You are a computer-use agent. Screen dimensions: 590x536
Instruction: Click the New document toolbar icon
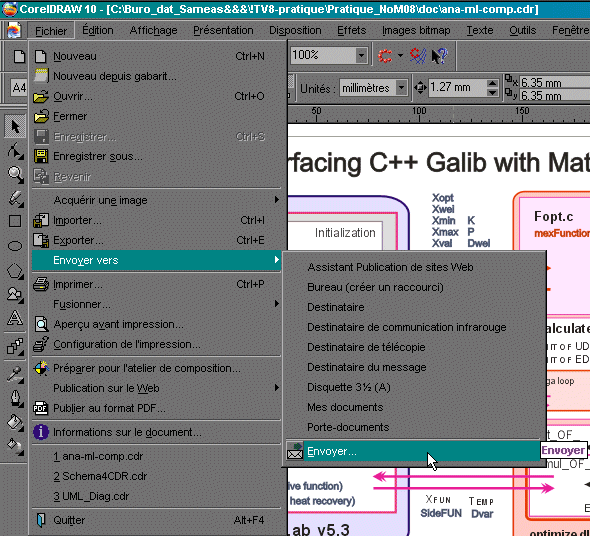[x=19, y=56]
